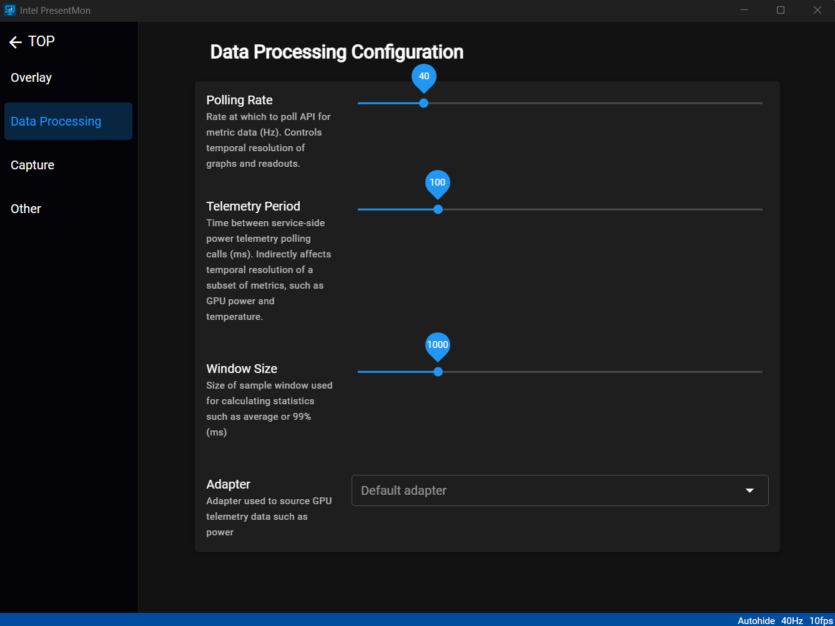Open the Overlay settings section
Screen dimensions: 835x626
68,78
